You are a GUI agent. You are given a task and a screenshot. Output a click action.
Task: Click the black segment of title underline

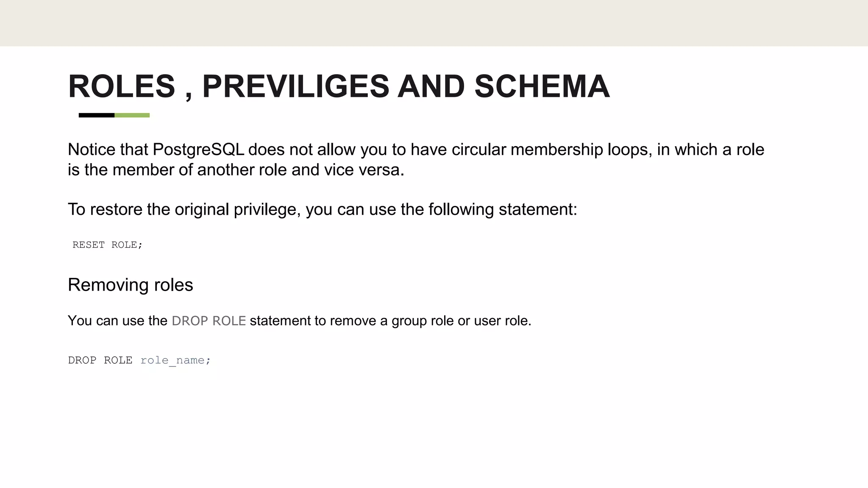(x=97, y=115)
